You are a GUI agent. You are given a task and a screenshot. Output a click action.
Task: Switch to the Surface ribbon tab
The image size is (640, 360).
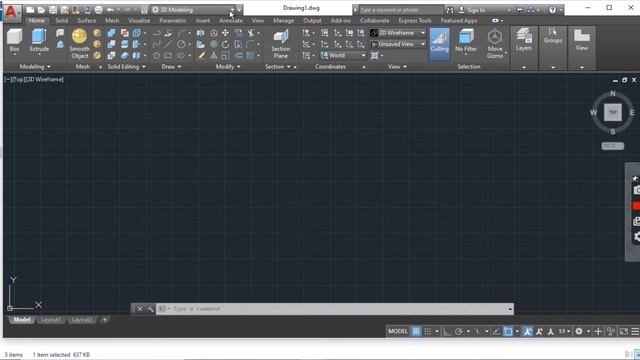(87, 20)
